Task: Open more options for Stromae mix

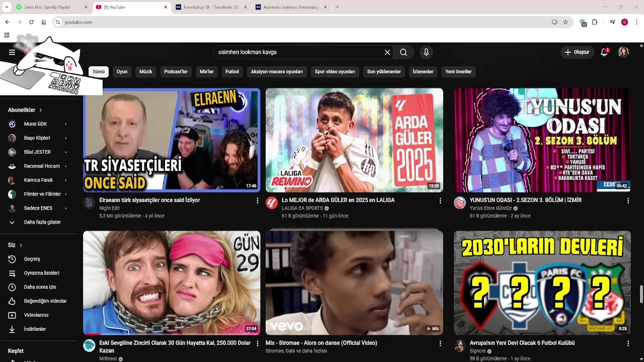Action: point(440,343)
